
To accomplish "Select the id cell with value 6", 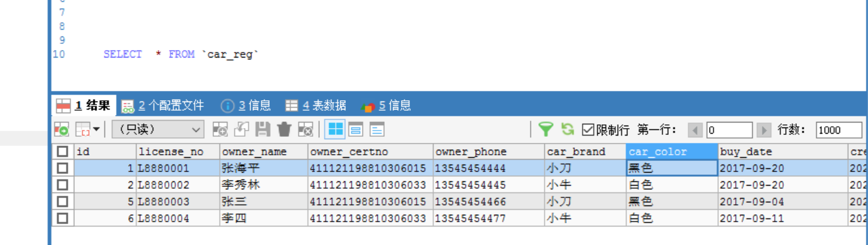I will [x=105, y=218].
